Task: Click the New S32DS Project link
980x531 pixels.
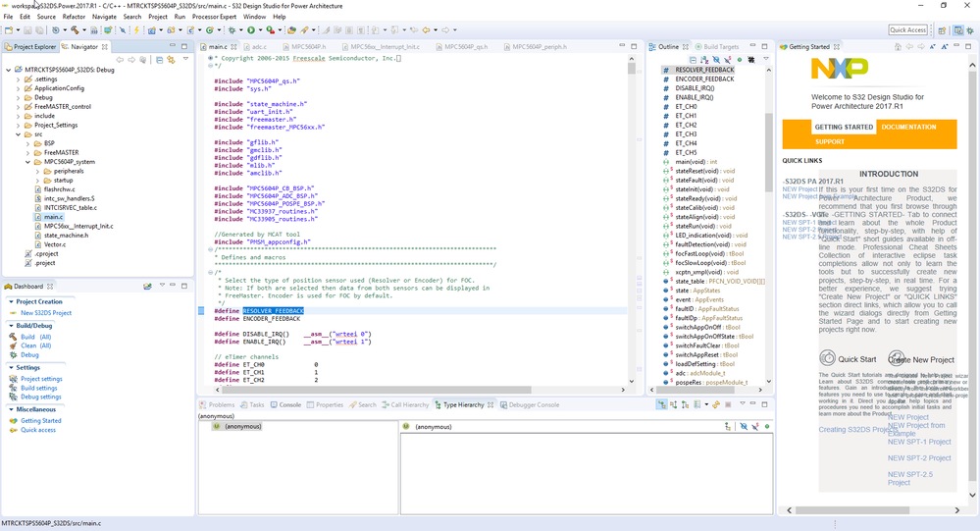Action: tap(46, 313)
